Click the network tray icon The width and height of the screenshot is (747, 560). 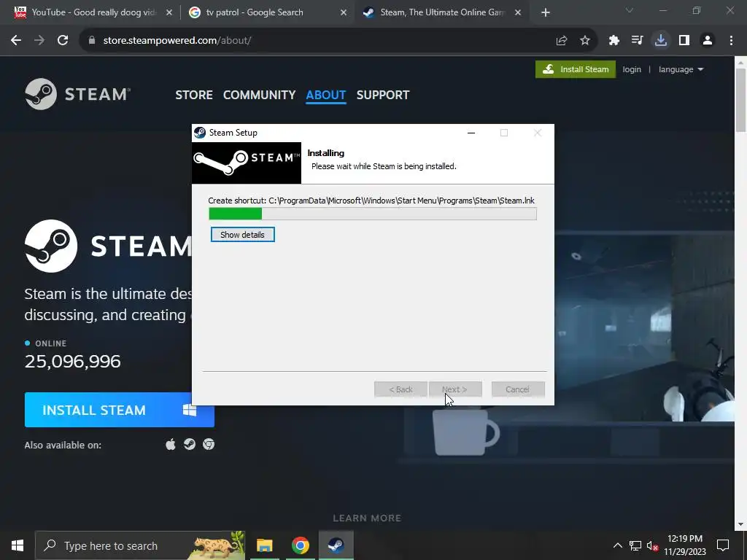tap(635, 545)
